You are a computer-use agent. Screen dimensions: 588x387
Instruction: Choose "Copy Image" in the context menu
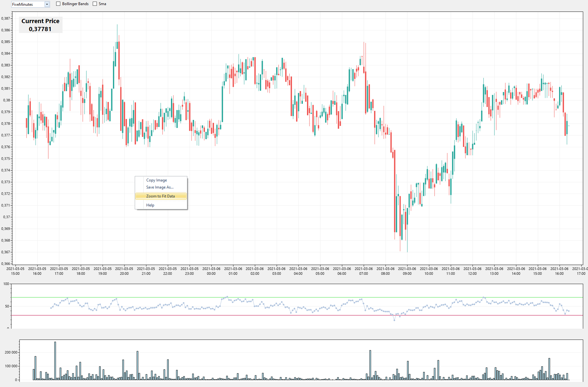156,180
